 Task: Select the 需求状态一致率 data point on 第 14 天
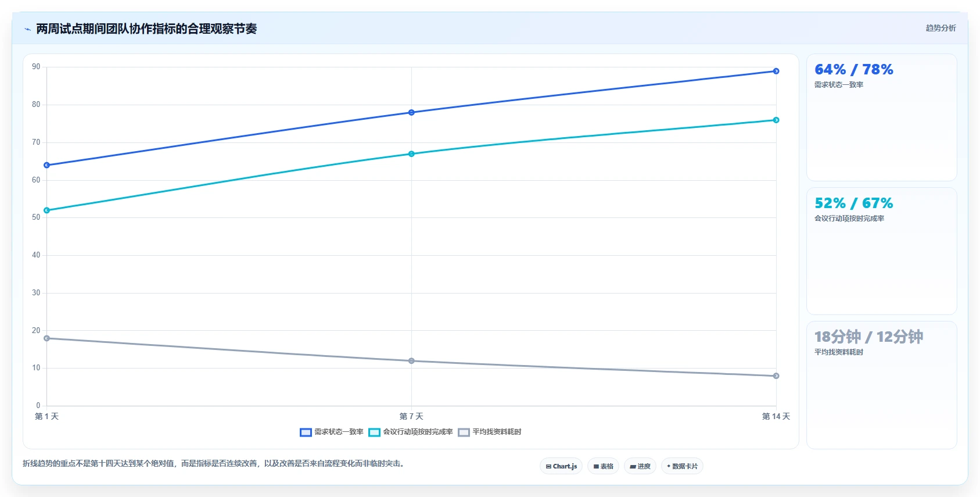pyautogui.click(x=776, y=71)
